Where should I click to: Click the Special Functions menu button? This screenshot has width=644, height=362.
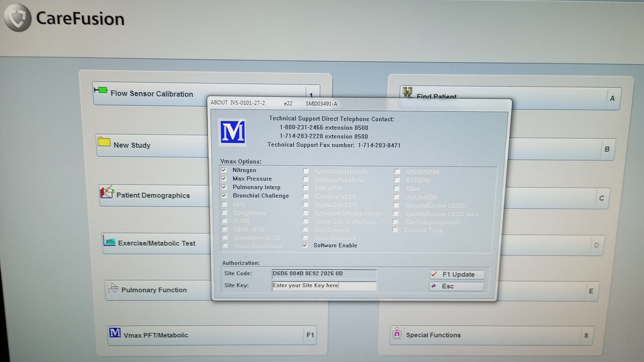491,335
